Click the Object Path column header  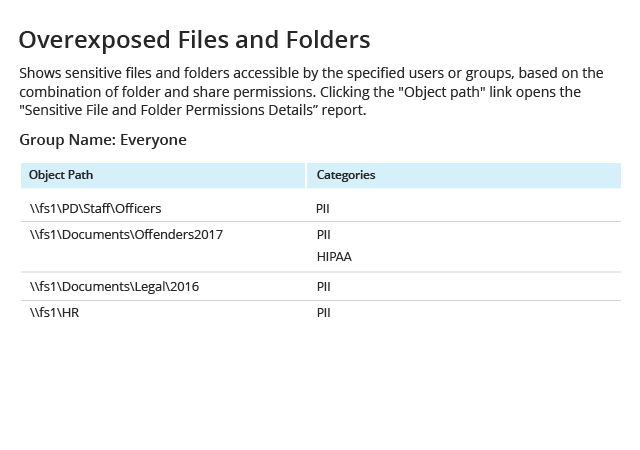(61, 175)
